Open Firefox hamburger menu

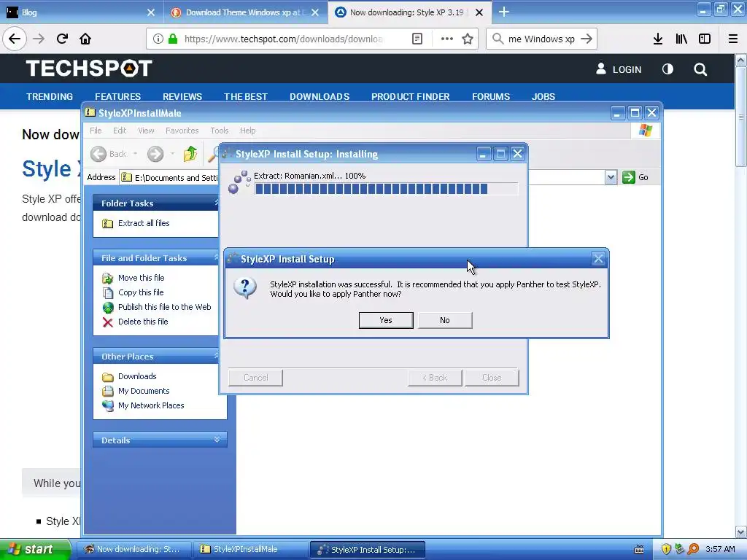733,39
